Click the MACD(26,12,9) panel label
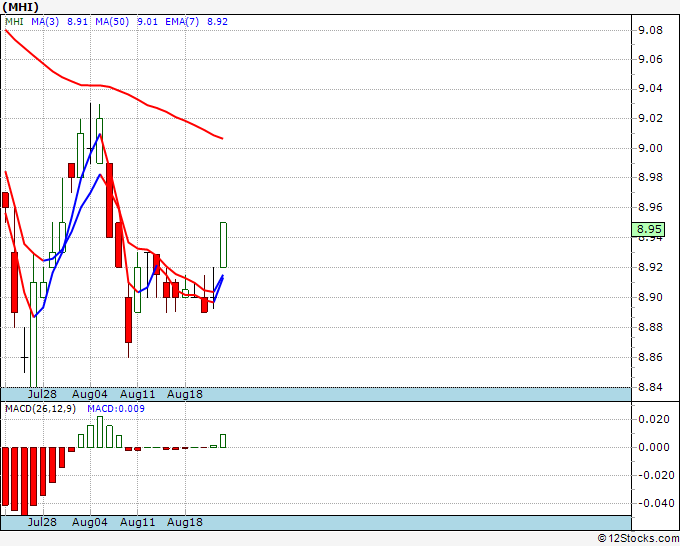 [40, 409]
